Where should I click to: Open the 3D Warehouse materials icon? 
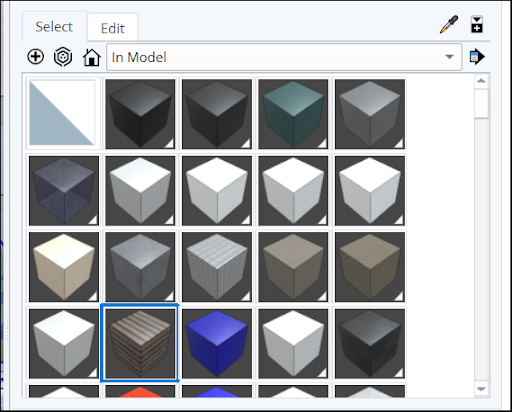tap(63, 57)
